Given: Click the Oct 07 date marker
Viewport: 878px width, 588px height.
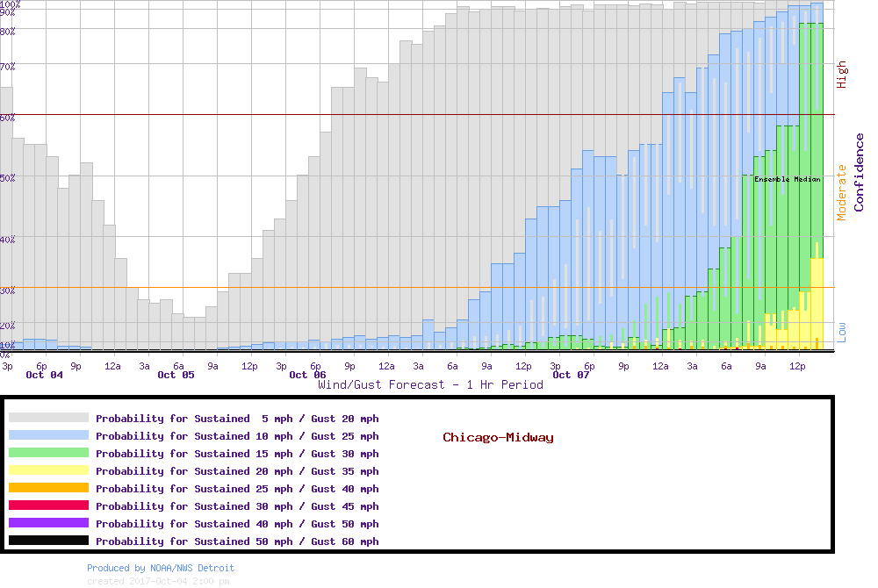Looking at the screenshot, I should 571,375.
